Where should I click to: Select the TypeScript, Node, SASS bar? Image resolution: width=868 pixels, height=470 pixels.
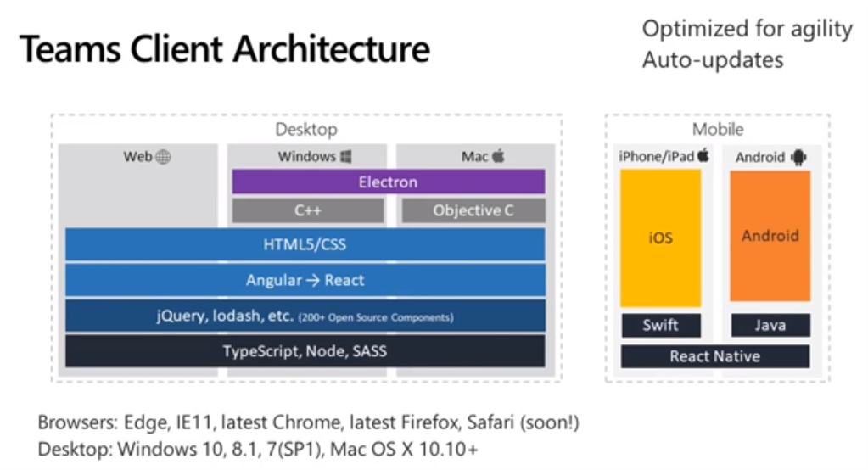pyautogui.click(x=305, y=351)
